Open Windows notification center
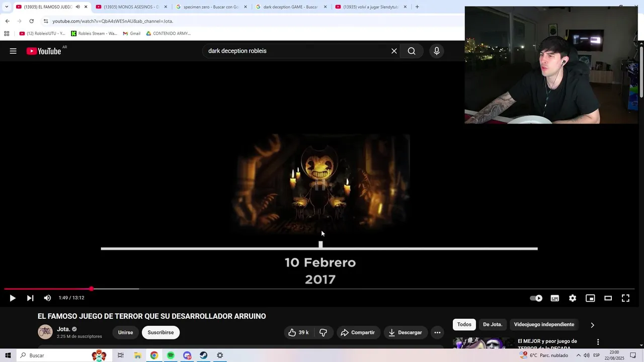644x362 pixels. tap(633, 355)
